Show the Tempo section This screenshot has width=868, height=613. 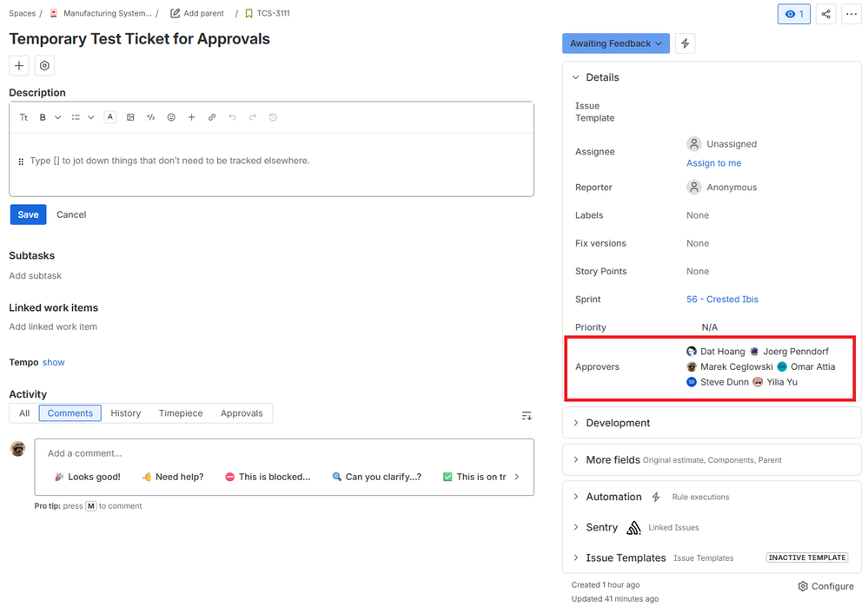coord(53,362)
